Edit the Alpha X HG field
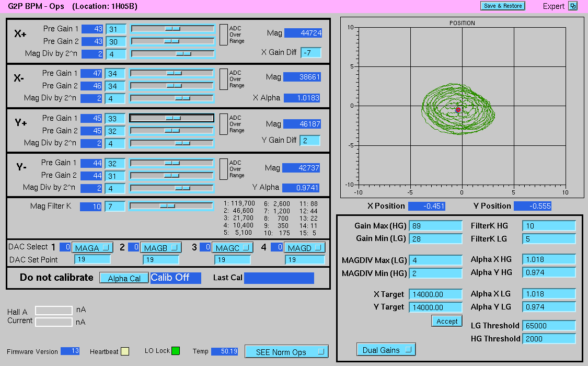Image resolution: width=588 pixels, height=366 pixels. tap(549, 259)
